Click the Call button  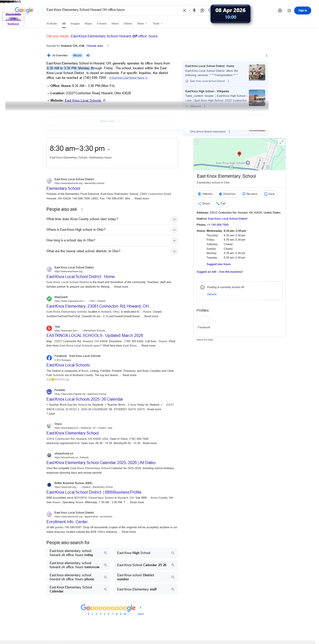point(221,203)
